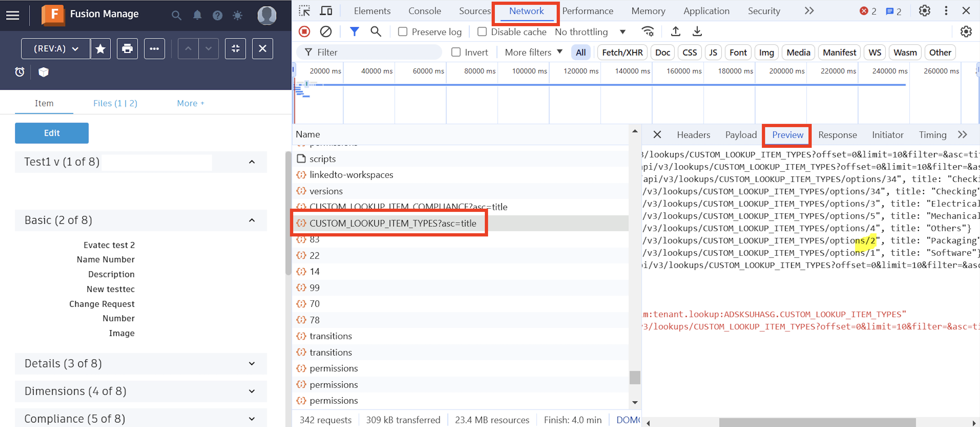Viewport: 980px width, 427px height.
Task: Clear the network log
Action: click(x=326, y=32)
